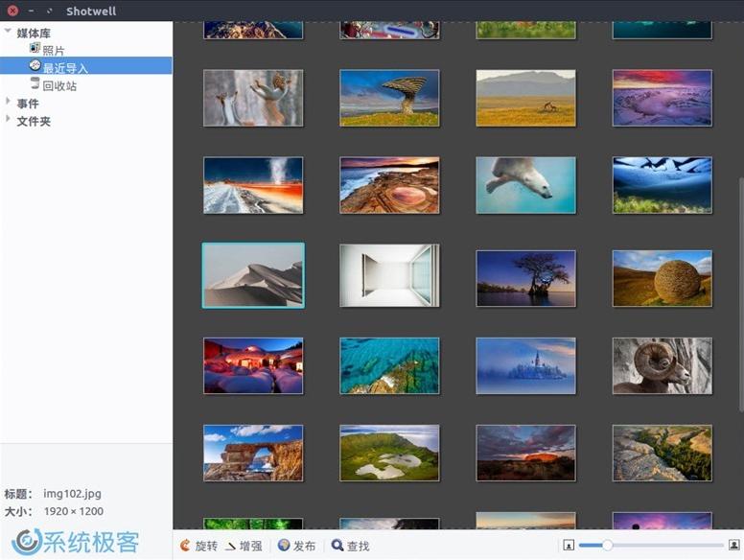Screen dimensions: 744x560
Task: Expand the Events (事件) tree node
Action: point(9,103)
